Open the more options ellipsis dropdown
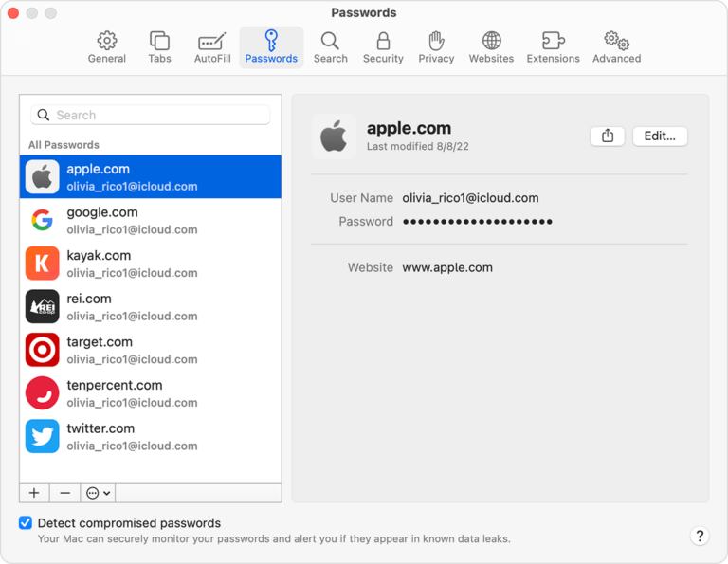 (x=98, y=493)
